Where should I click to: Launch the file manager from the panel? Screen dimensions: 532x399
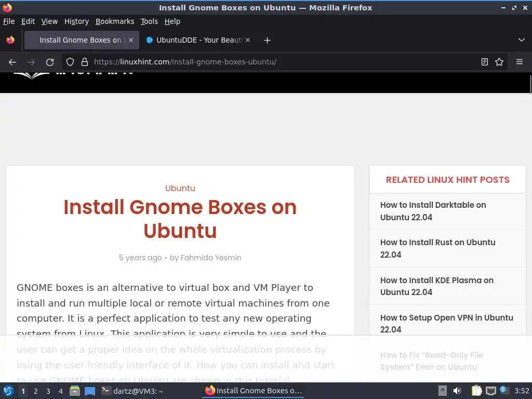(x=75, y=391)
